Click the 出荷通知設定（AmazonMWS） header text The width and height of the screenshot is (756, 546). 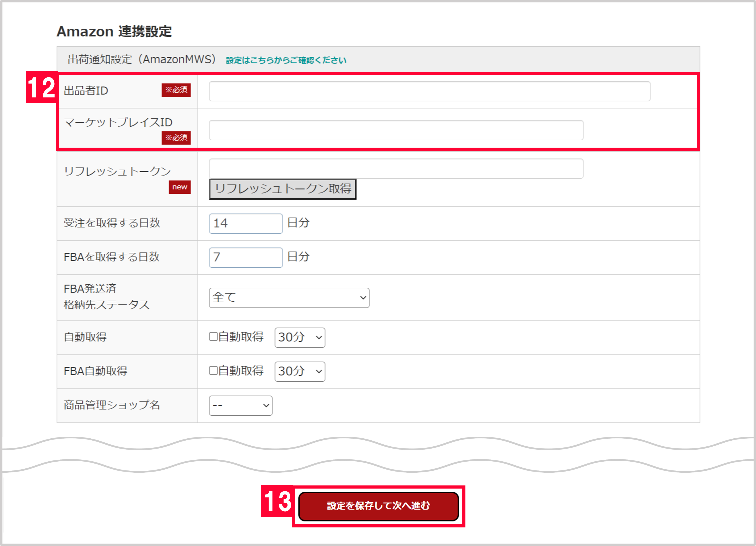tap(142, 59)
